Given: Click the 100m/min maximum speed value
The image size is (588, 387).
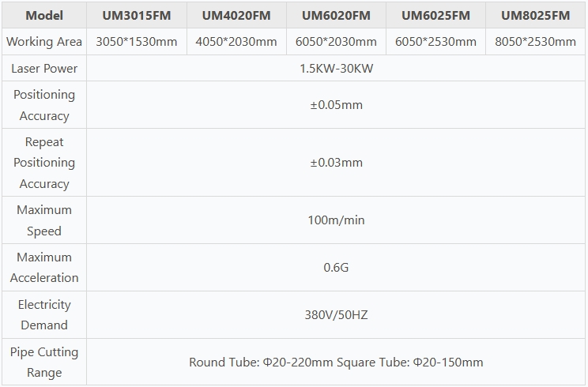Looking at the screenshot, I should pyautogui.click(x=336, y=220).
